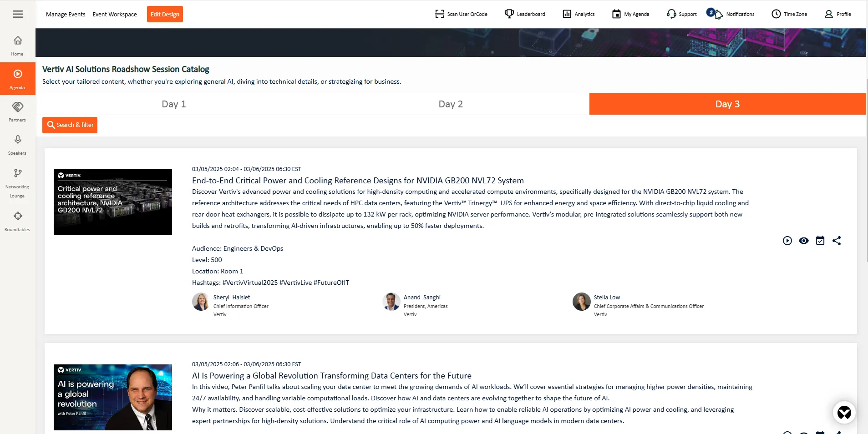This screenshot has width=868, height=434.
Task: Click 'Level: 500' text
Action: point(207,260)
